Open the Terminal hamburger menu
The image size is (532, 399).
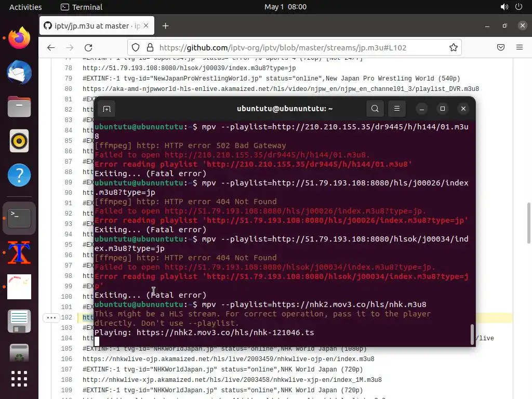[x=396, y=109]
